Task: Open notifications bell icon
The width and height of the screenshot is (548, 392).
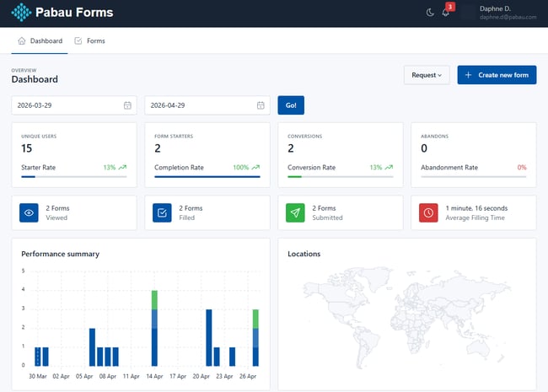Action: [x=446, y=13]
